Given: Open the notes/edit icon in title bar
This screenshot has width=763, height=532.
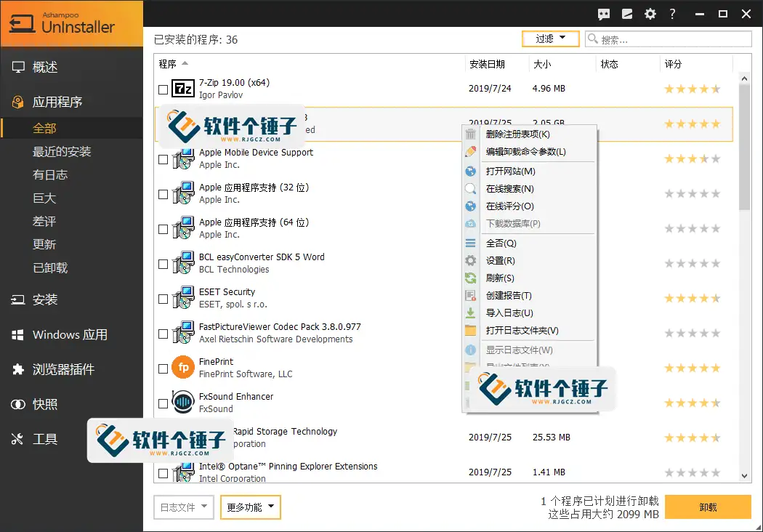Looking at the screenshot, I should 627,14.
